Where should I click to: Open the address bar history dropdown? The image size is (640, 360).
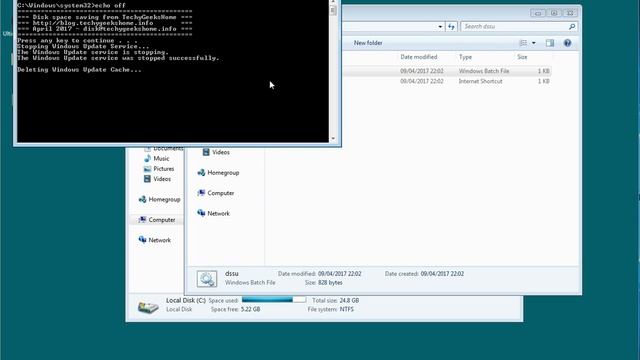[440, 27]
